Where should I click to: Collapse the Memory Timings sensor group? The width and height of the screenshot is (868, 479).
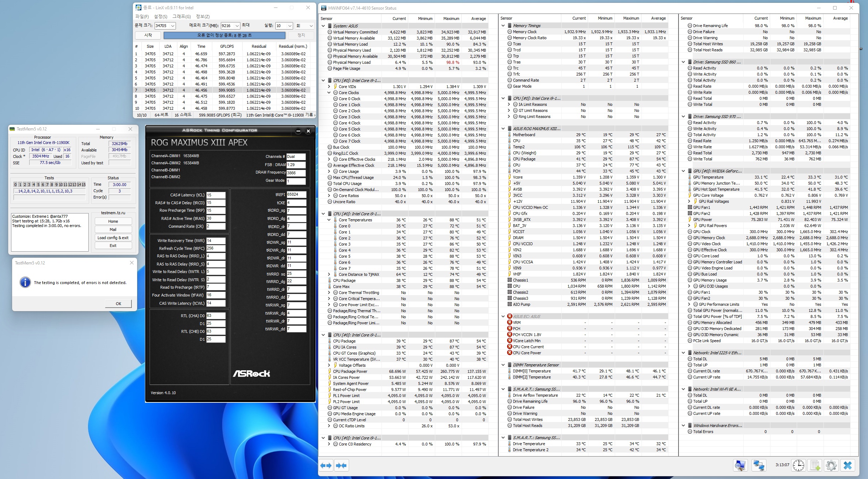pos(503,26)
